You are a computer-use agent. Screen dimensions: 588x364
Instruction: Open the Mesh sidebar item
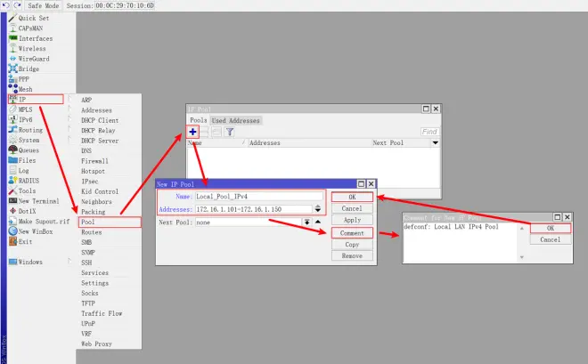click(25, 89)
